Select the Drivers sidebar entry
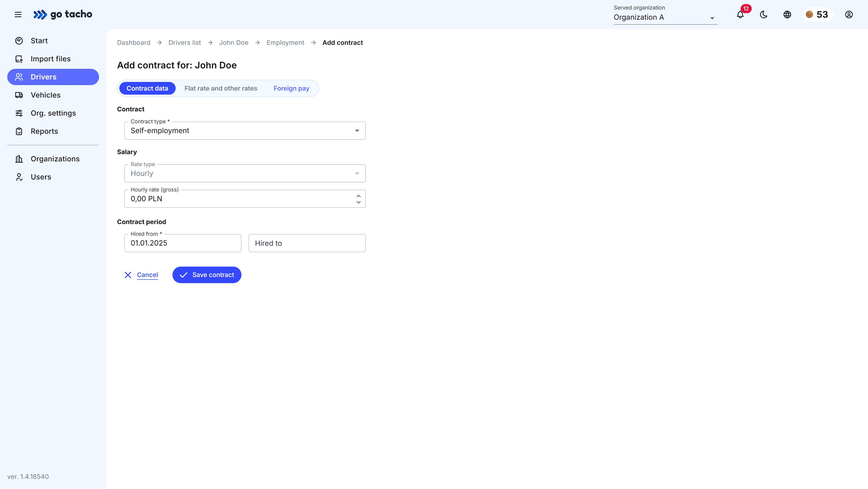868x489 pixels. point(43,76)
